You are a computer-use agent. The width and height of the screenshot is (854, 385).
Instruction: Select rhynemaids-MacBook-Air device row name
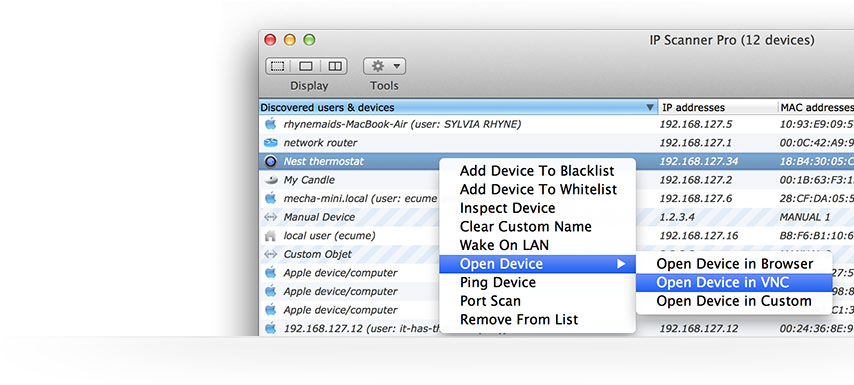pyautogui.click(x=402, y=124)
